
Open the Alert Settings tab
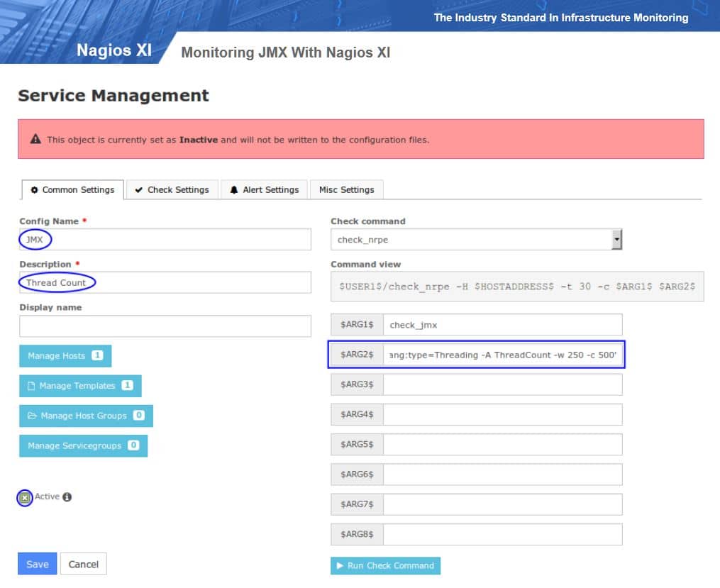coord(264,189)
